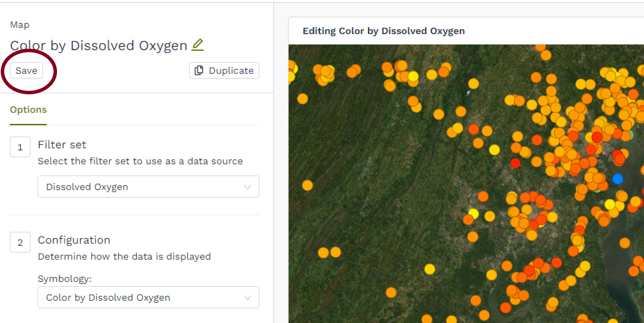Select the isolated bright red map marker
Screen dimensions: 644x323
[515, 163]
